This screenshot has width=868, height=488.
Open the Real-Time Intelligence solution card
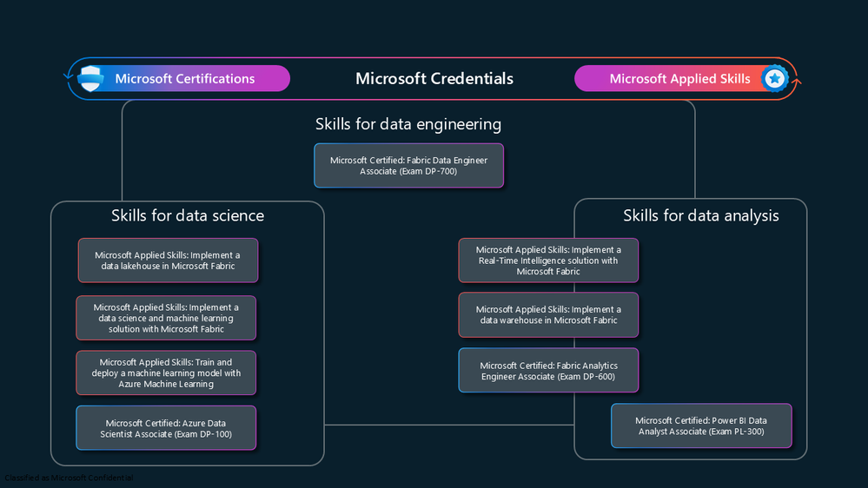[x=548, y=260]
